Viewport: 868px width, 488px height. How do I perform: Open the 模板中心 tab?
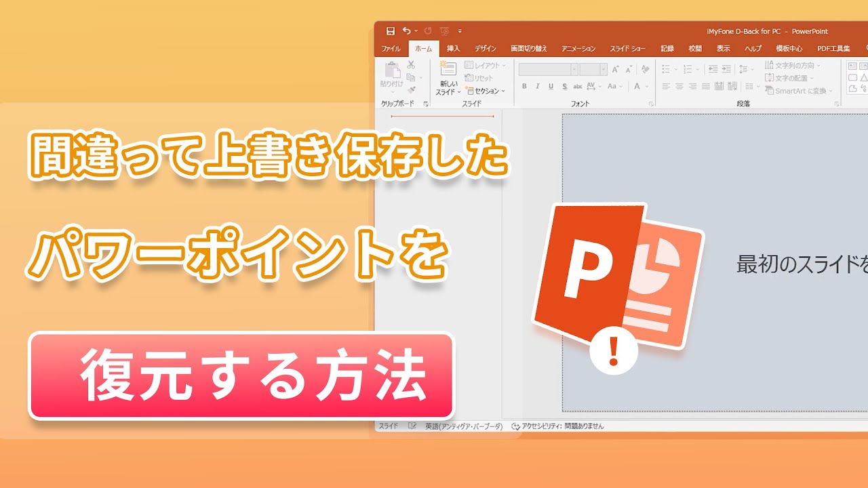[789, 49]
